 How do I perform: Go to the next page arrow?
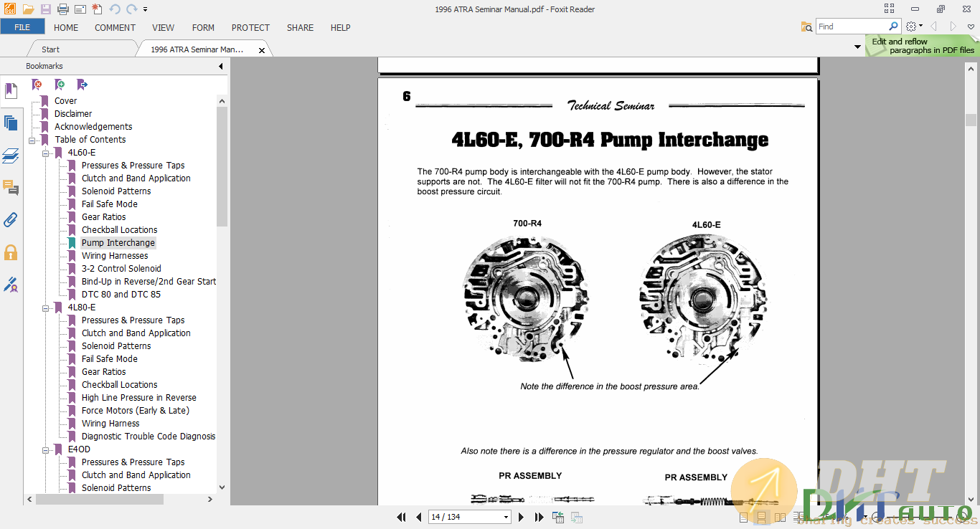(522, 517)
